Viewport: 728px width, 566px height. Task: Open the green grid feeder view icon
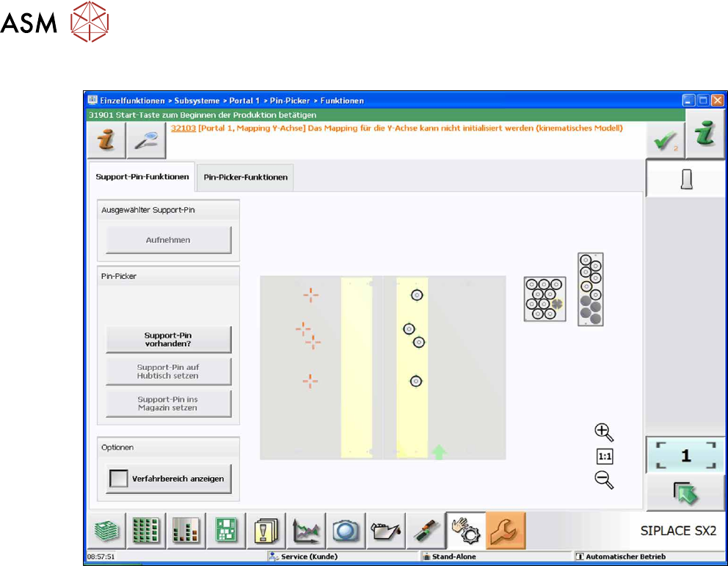click(146, 531)
